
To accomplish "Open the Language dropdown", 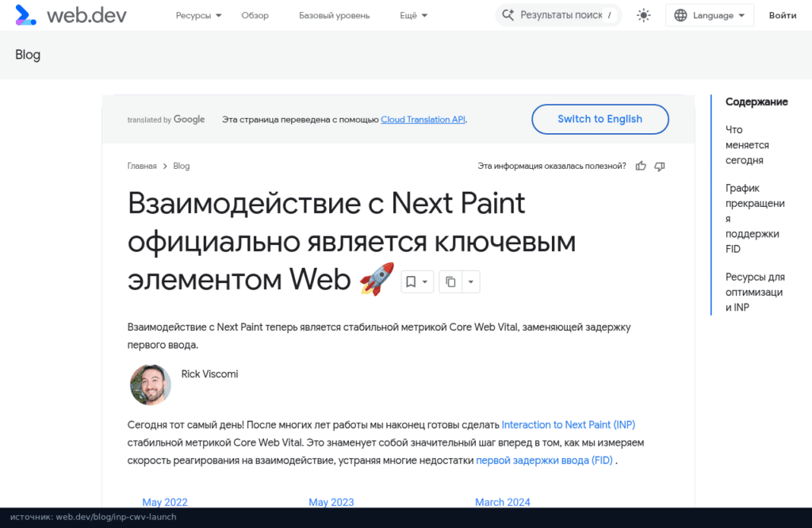I will tap(710, 16).
